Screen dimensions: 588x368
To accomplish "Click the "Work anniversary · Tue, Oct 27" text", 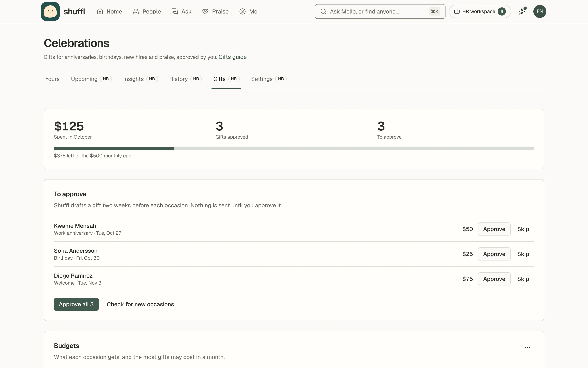I will 87,233.
